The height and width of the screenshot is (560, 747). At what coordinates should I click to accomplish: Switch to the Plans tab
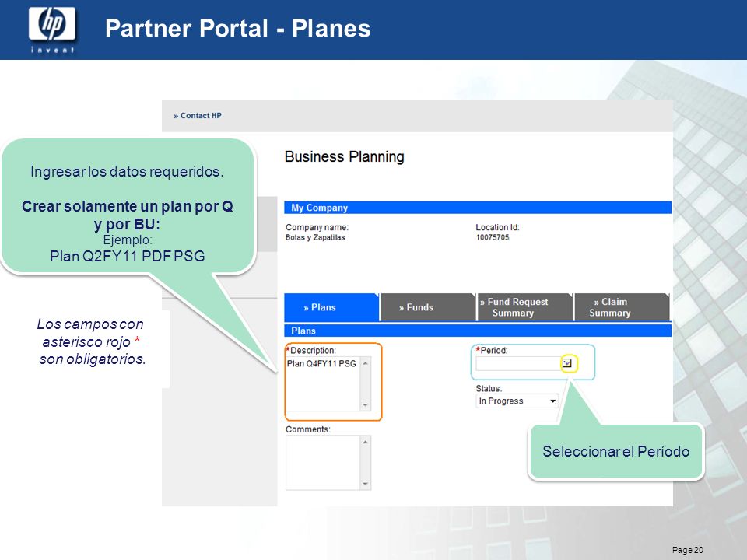pyautogui.click(x=331, y=308)
